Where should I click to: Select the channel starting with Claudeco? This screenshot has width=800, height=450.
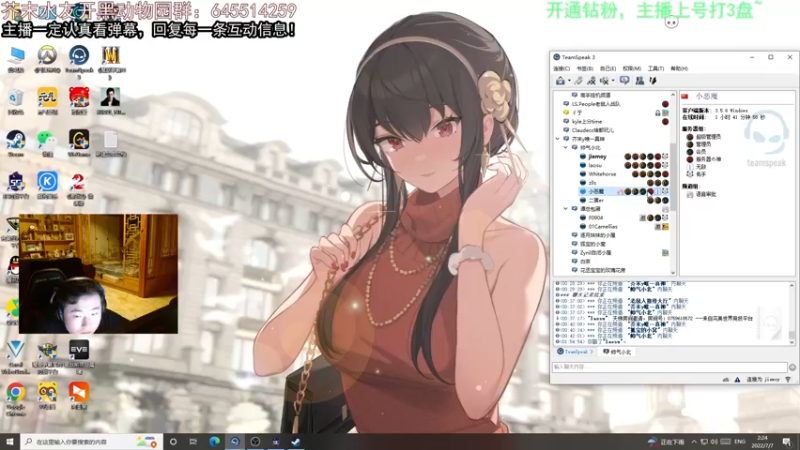593,130
